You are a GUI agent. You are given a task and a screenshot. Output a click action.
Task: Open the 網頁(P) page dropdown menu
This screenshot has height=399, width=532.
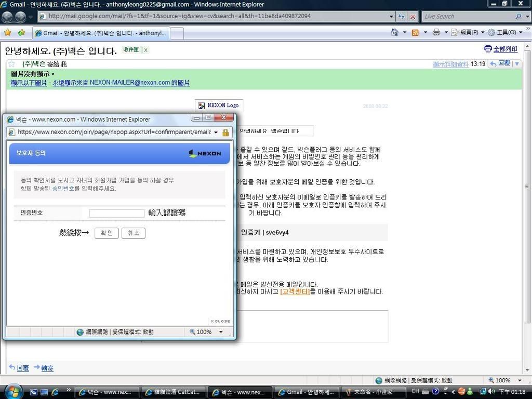tap(466, 32)
